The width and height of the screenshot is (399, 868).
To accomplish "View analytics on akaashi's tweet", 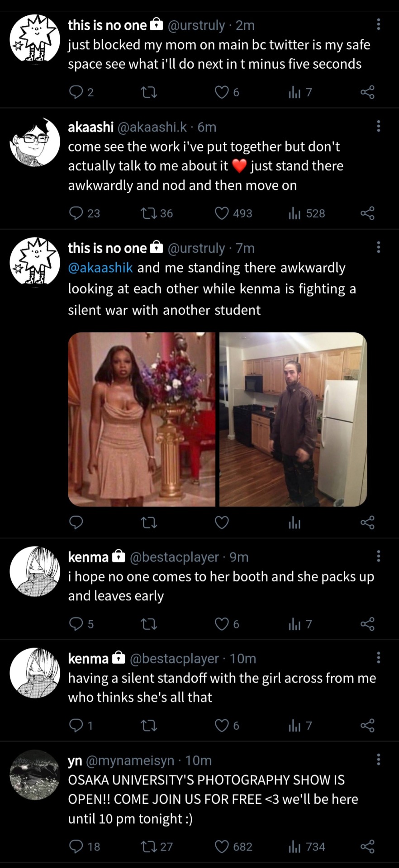I will pos(294,213).
